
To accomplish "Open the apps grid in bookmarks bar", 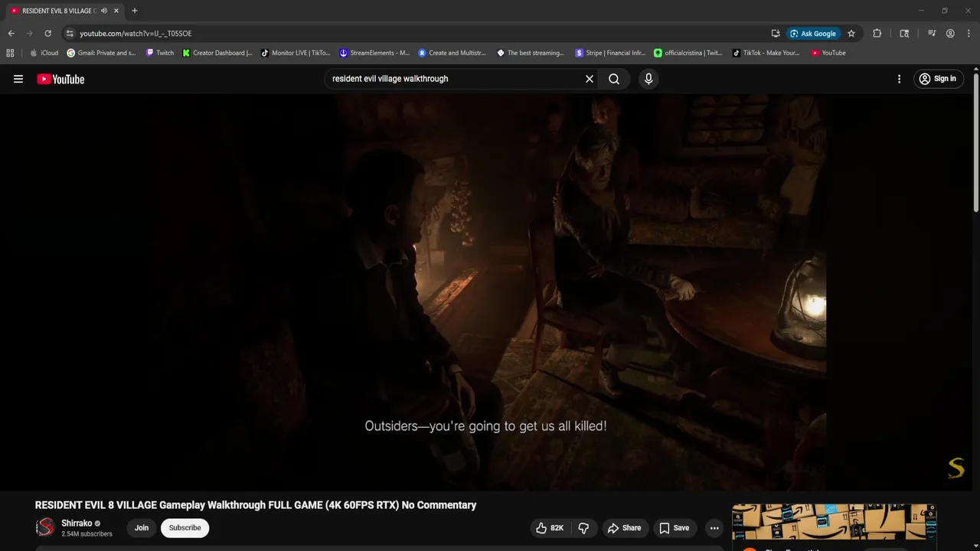I will coord(10,53).
